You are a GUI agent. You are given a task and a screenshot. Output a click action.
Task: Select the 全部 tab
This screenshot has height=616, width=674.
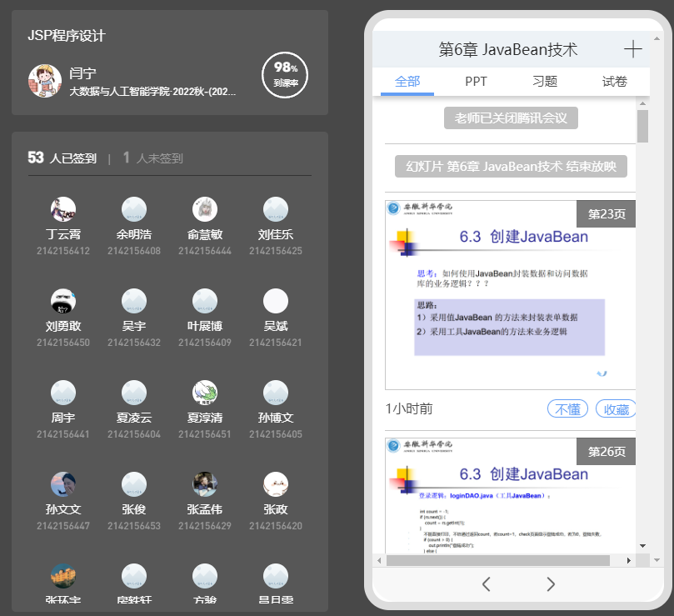click(x=407, y=82)
